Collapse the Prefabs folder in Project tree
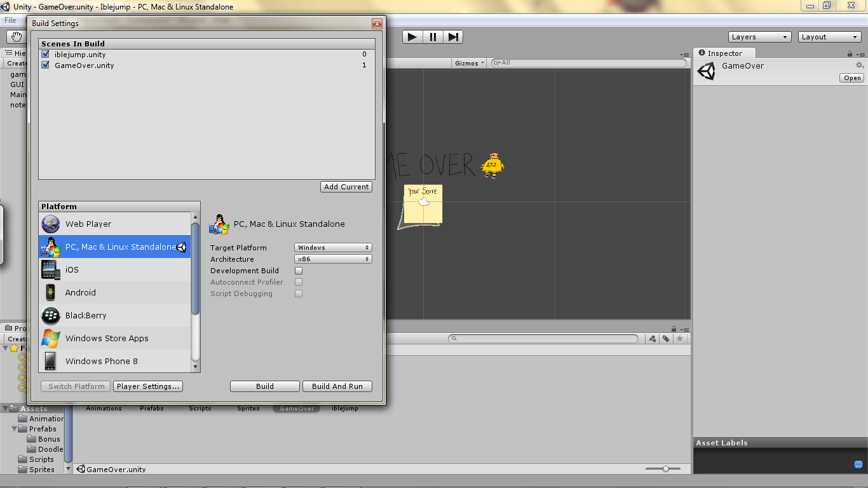The image size is (868, 488). coord(14,429)
